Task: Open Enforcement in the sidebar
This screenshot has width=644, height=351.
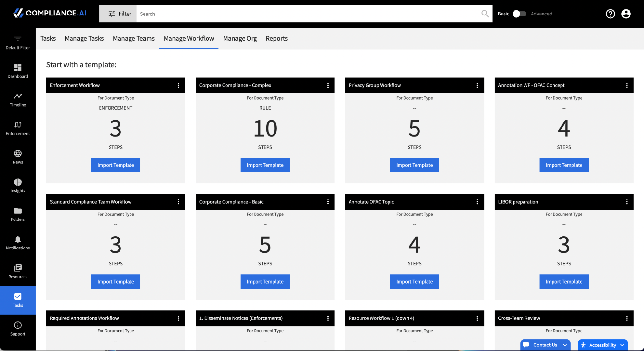Action: pos(18,129)
